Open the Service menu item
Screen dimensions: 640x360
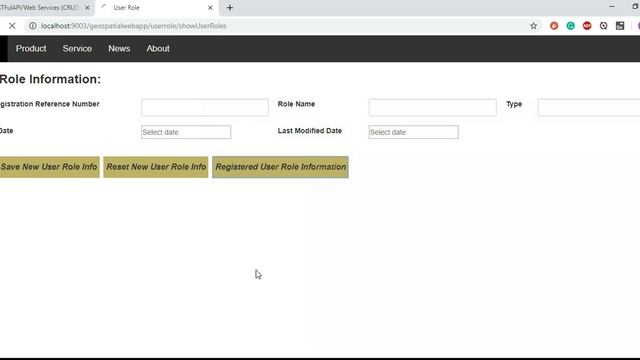[x=77, y=49]
